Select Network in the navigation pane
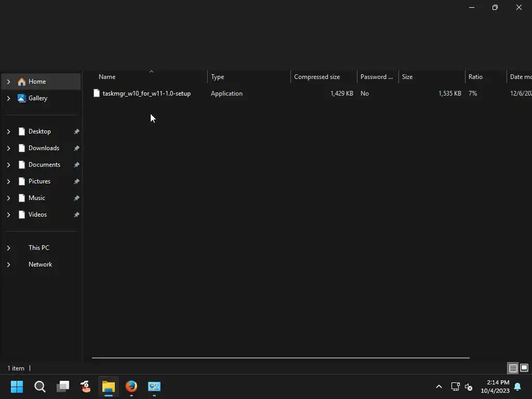 pos(41,264)
